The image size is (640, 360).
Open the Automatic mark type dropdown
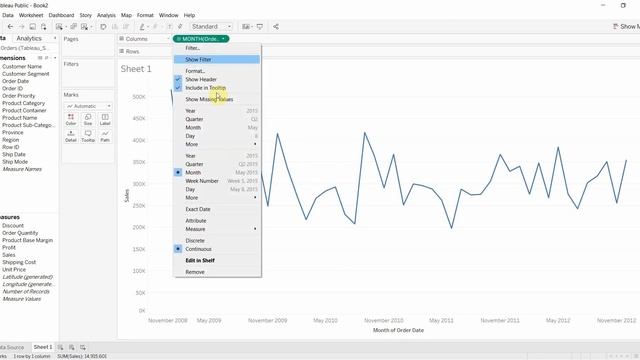(x=88, y=106)
